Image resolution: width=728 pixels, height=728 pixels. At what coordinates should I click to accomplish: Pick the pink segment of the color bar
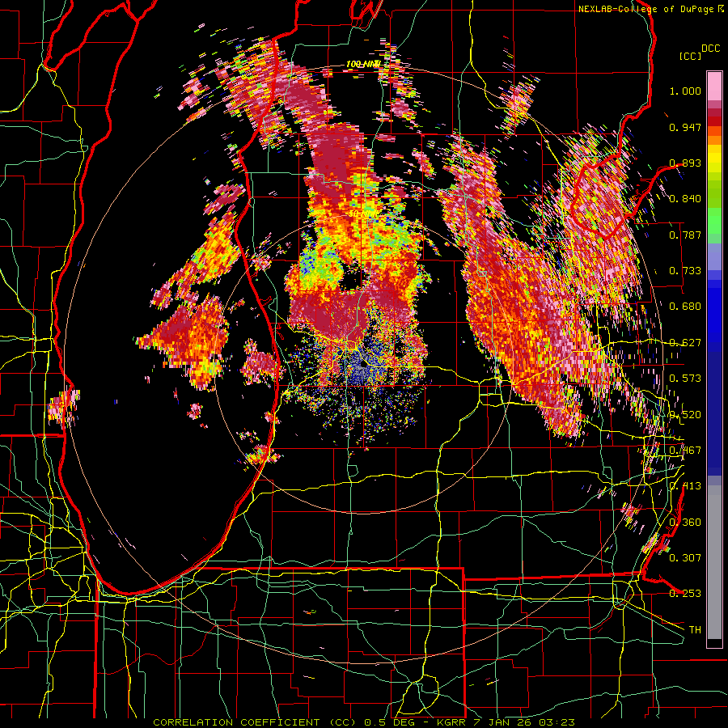714,86
